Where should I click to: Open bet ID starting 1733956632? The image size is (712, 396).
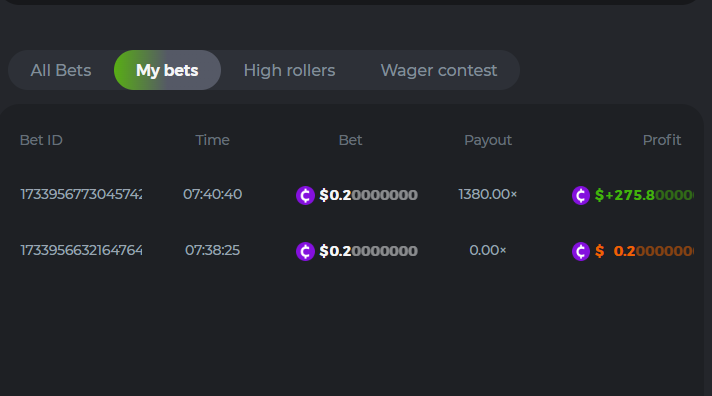(81, 250)
